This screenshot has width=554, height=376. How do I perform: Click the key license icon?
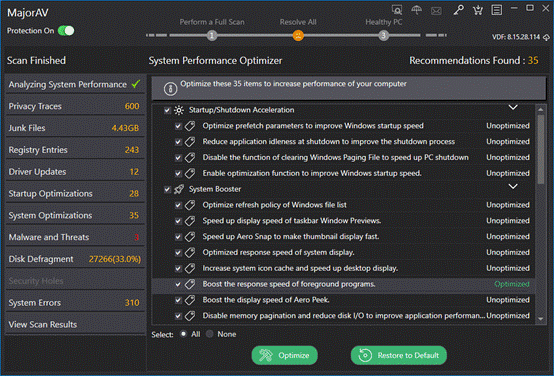click(x=459, y=10)
